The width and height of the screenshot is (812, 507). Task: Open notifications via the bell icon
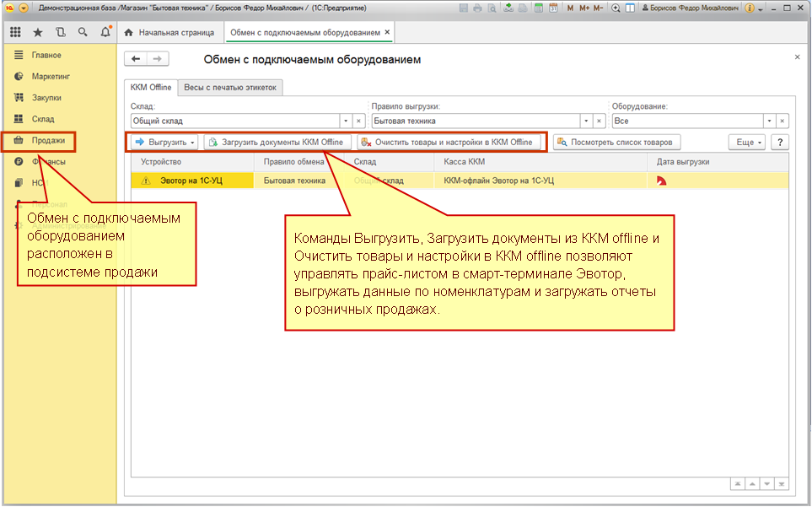click(105, 32)
